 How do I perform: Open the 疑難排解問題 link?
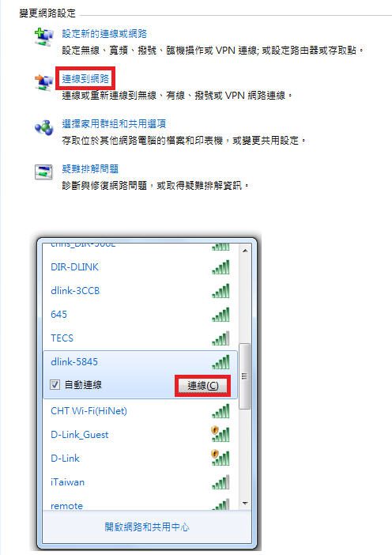point(90,169)
